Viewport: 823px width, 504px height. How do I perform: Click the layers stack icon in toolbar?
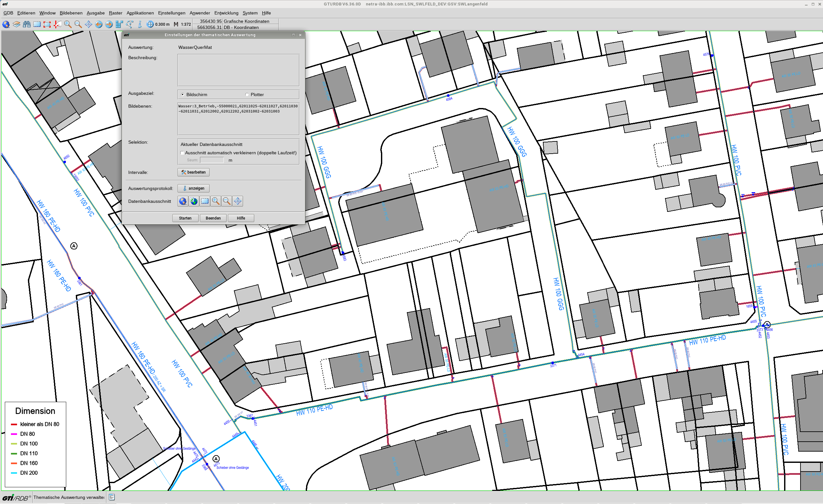(x=16, y=24)
